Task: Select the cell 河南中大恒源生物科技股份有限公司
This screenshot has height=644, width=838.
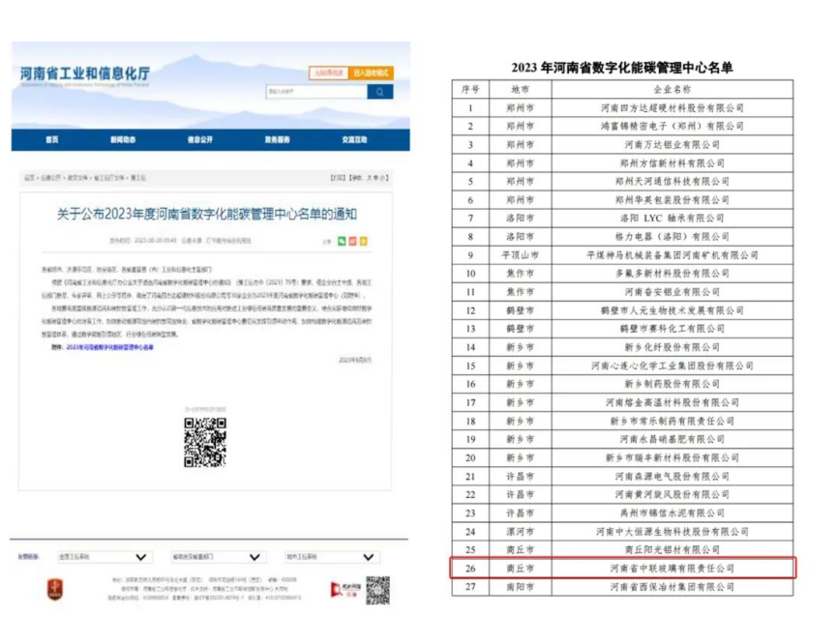Action: [673, 531]
